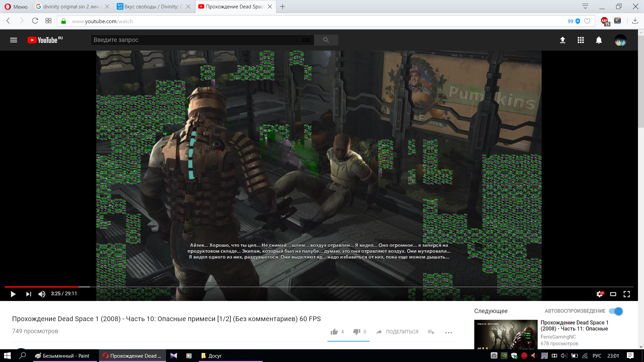Open the media player taskbar icon
The width and height of the screenshot is (644, 362).
(189, 356)
